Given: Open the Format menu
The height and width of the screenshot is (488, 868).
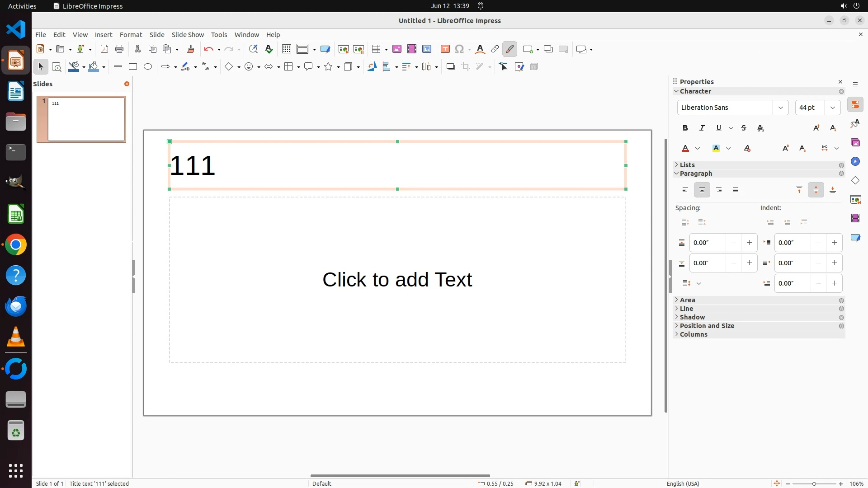Looking at the screenshot, I should [x=131, y=35].
